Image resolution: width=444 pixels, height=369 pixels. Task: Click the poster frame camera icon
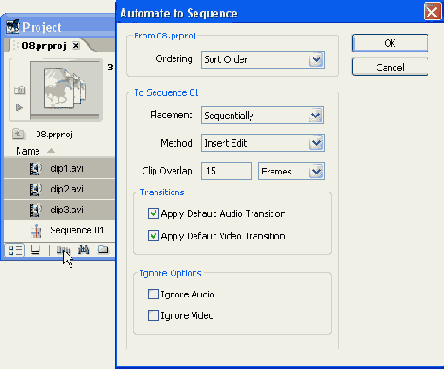tap(19, 90)
